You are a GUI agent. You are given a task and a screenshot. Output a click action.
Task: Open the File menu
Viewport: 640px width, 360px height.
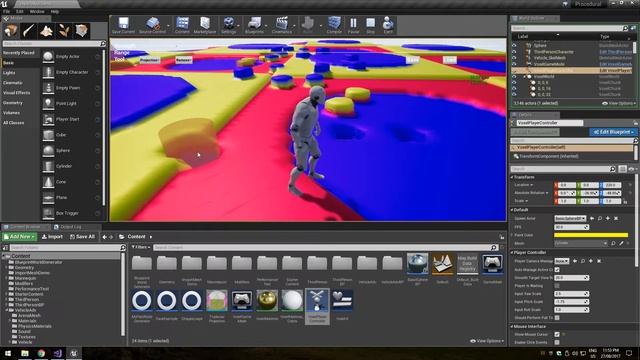coord(7,11)
